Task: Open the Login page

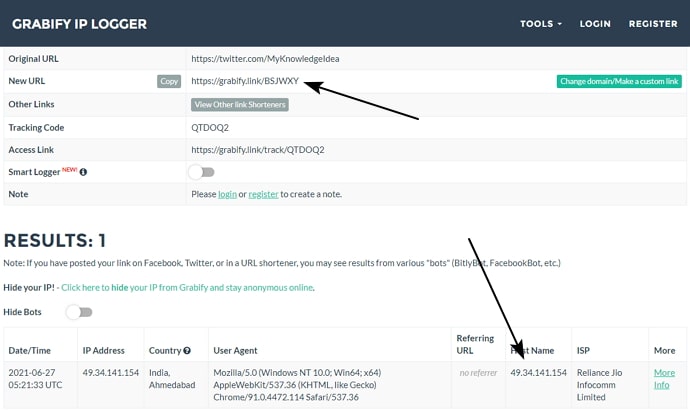Action: [595, 24]
